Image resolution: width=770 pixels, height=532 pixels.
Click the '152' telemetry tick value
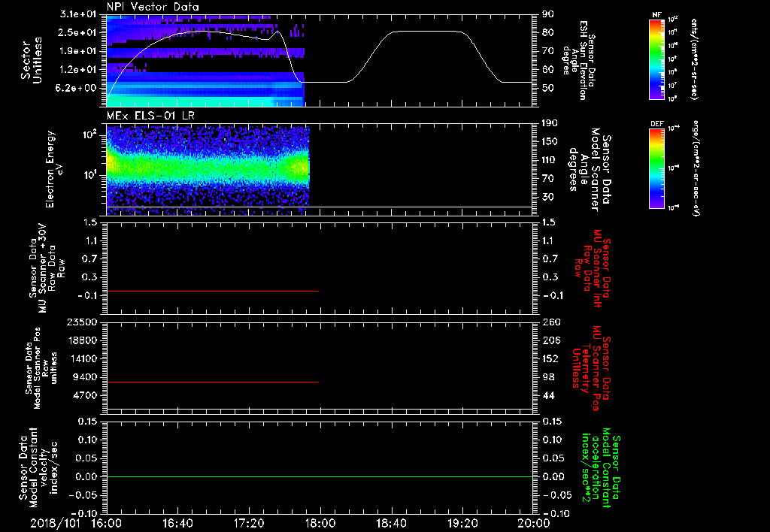tap(550, 358)
